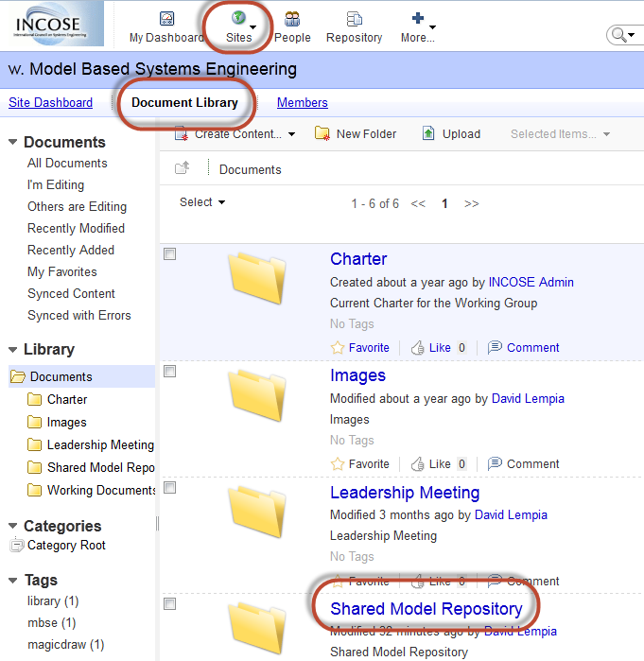Go to next page of results
Viewport: 644px width, 661px height.
point(472,204)
